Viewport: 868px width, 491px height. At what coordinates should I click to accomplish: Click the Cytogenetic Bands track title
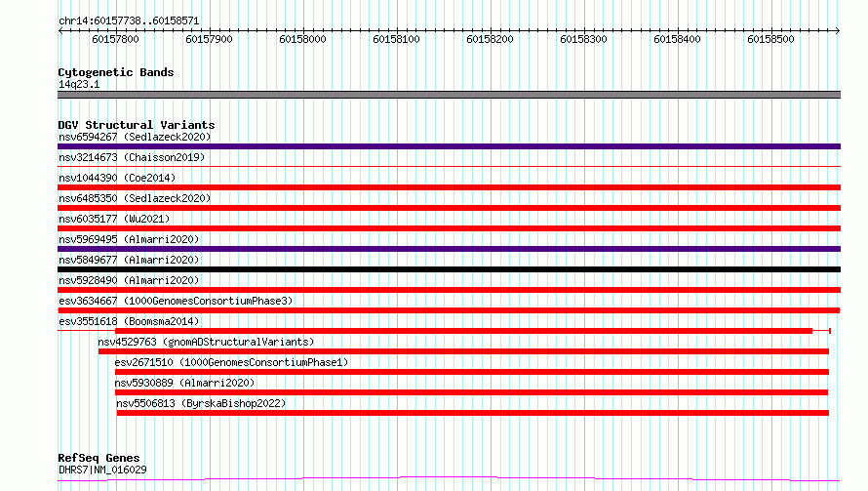pyautogui.click(x=116, y=72)
